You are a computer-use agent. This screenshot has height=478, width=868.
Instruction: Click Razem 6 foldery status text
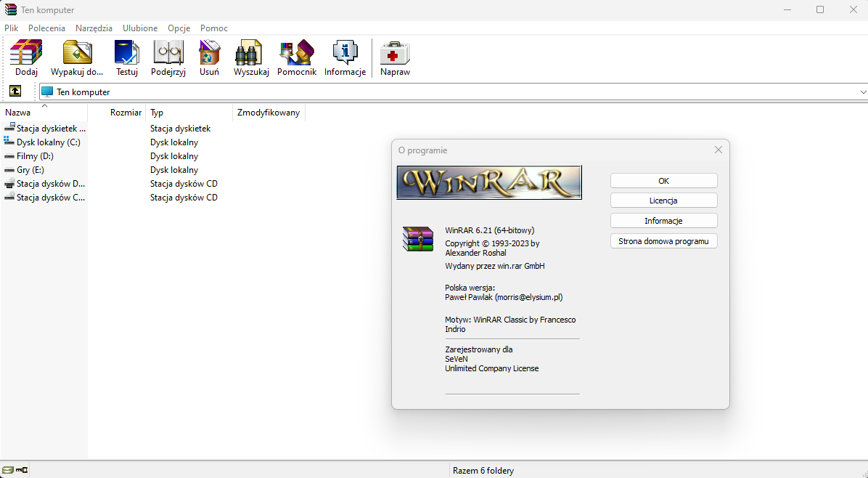click(x=483, y=471)
